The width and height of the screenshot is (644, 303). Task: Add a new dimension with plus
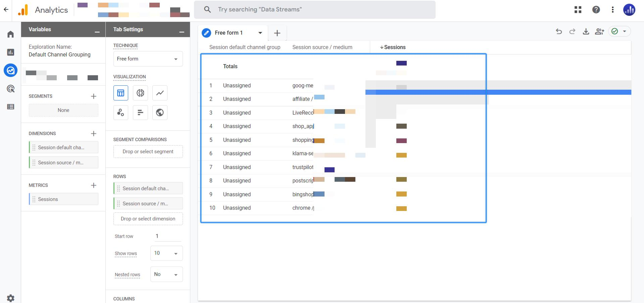point(94,134)
